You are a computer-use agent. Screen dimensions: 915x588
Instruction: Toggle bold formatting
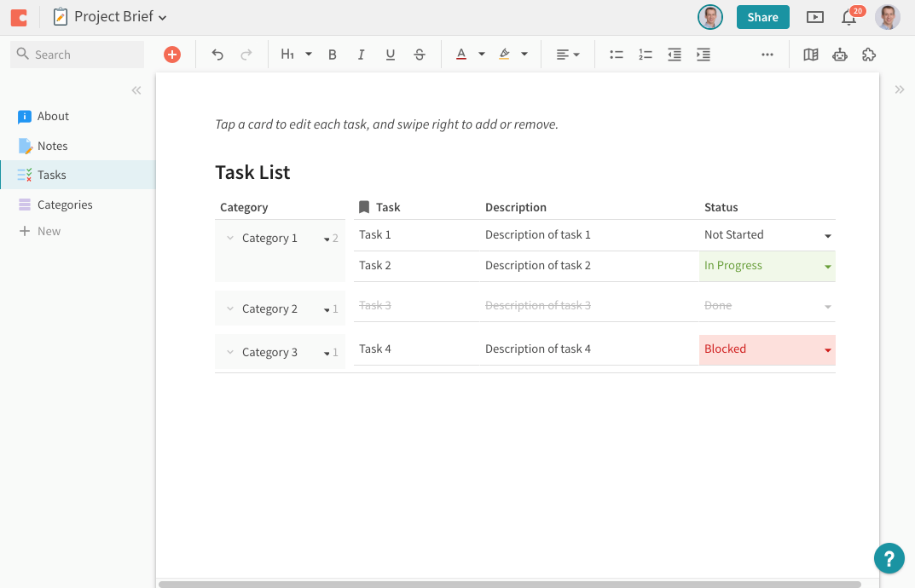333,55
